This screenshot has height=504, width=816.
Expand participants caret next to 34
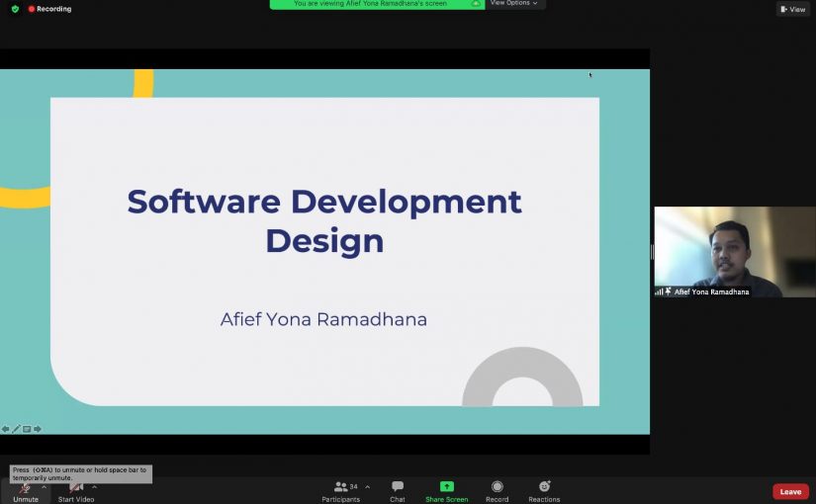[367, 487]
